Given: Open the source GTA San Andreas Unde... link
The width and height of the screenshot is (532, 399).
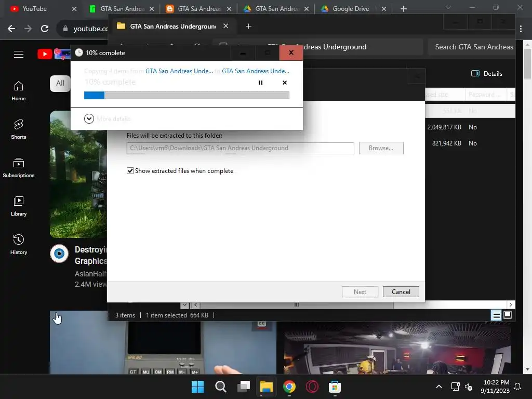Looking at the screenshot, I should pos(179,71).
